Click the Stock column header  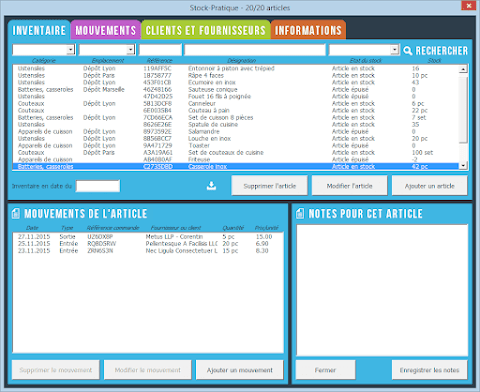tap(434, 60)
